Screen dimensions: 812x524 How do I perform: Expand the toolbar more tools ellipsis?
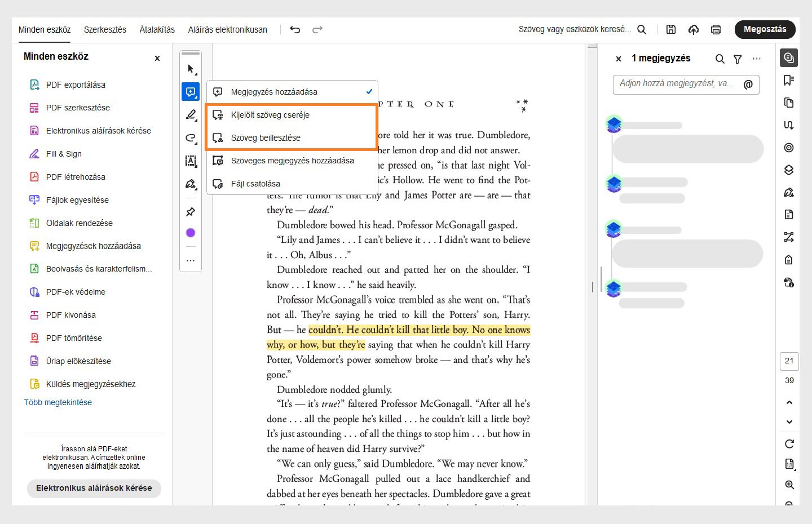[191, 260]
